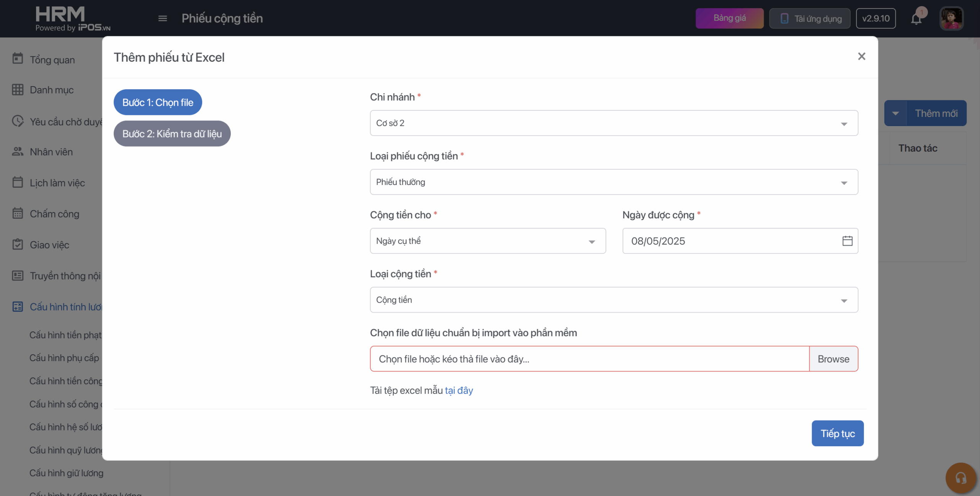
Task: Expand the Chi nhánh dropdown
Action: (614, 123)
